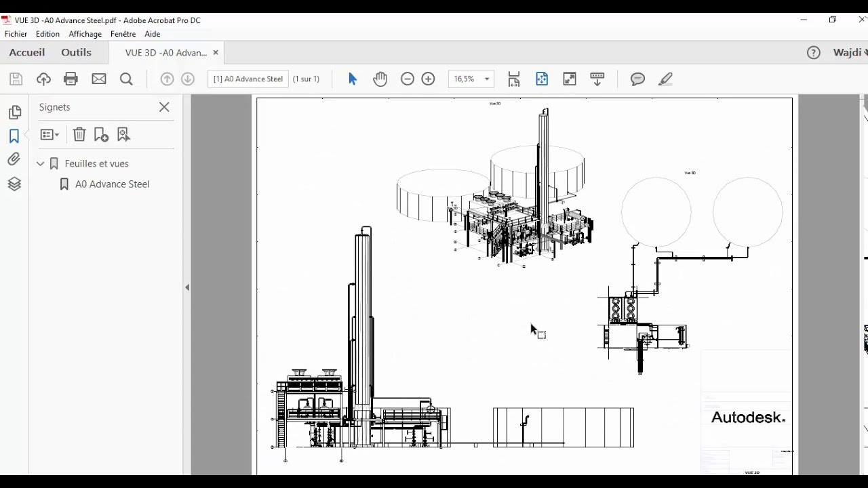
Task: Open the read mode download-style icon
Action: (597, 79)
